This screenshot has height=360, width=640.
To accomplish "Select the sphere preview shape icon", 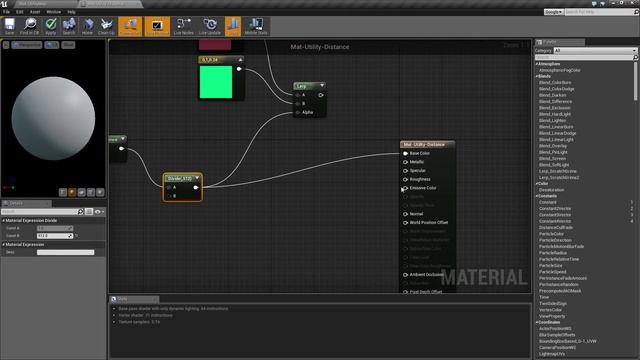I will 72,192.
